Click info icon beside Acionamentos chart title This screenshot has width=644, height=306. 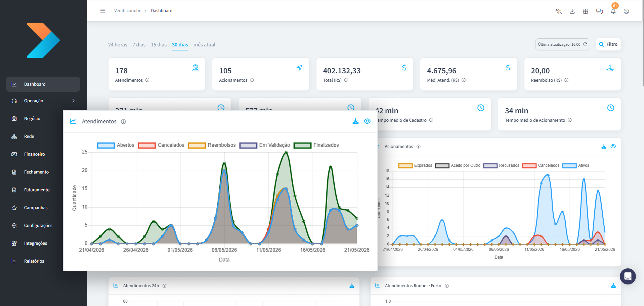(419, 147)
